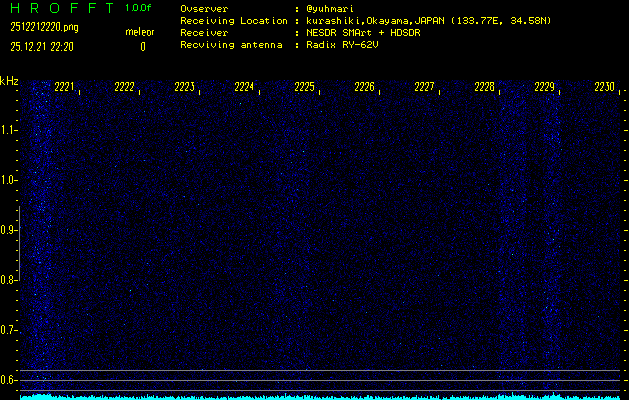Viewport: 629px width, 400px height.
Task: Click the 2221 time marker
Action: coord(64,87)
